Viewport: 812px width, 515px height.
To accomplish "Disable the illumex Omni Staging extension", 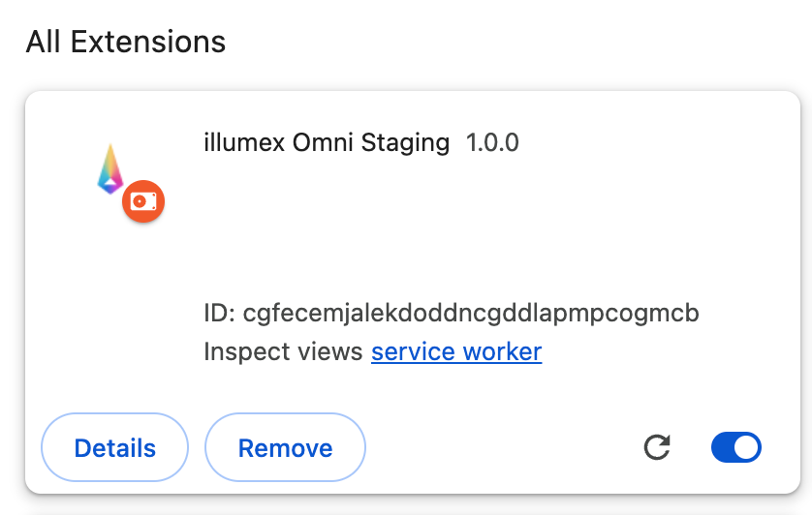I will (736, 447).
